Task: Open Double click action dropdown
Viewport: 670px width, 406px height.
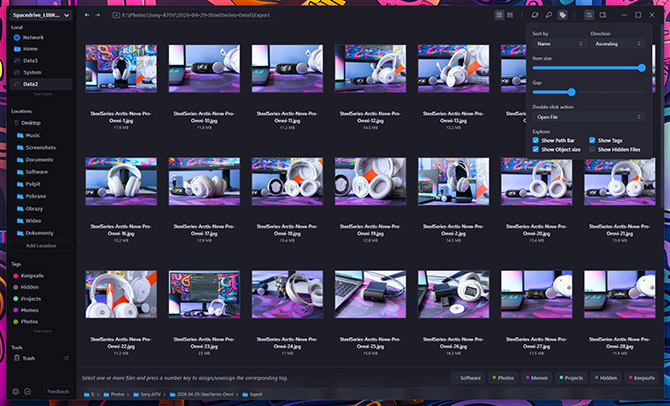Action: (x=588, y=117)
